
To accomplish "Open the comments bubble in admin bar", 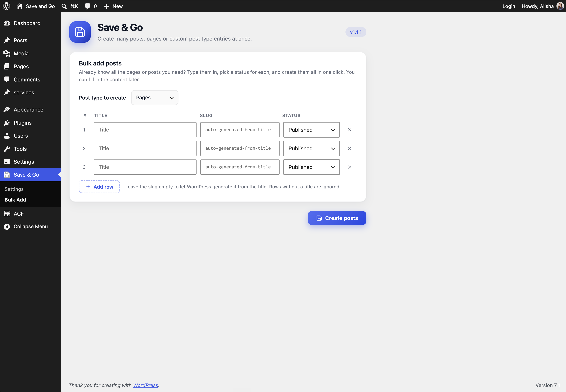I will (87, 6).
